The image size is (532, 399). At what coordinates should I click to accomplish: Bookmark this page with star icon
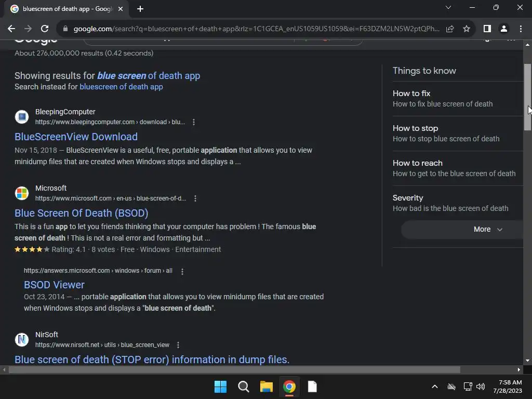[467, 29]
